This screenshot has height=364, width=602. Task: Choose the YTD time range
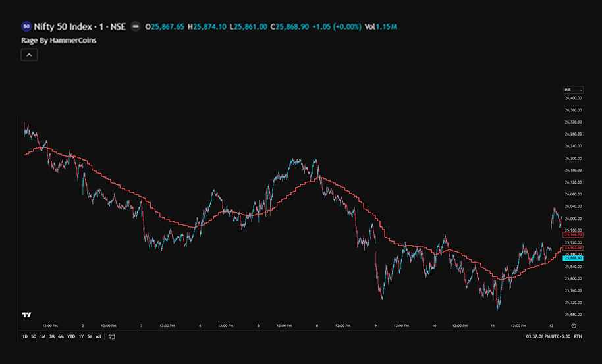tap(70, 336)
